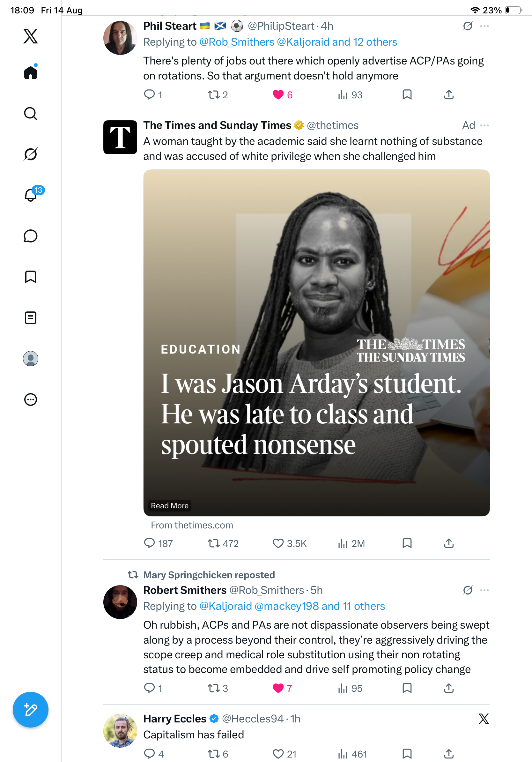The image size is (532, 762).
Task: Open the Search icon in the sidebar
Action: tap(31, 114)
